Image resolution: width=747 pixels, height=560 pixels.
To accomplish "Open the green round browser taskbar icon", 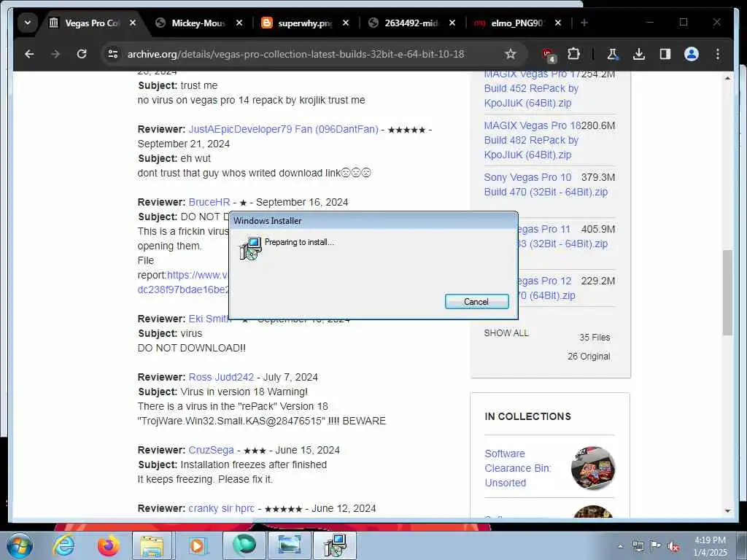I will pos(244,545).
